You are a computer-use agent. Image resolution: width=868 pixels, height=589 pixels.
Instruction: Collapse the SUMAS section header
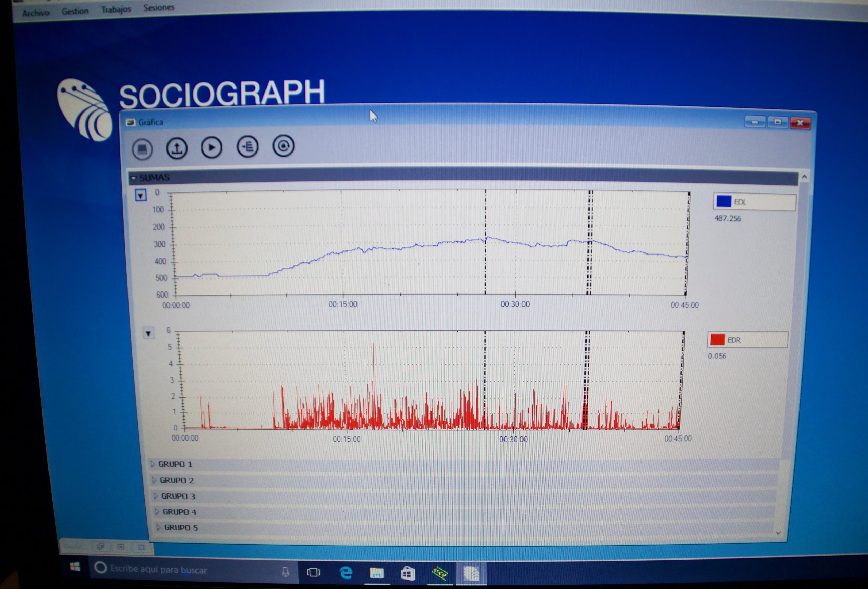[x=134, y=178]
